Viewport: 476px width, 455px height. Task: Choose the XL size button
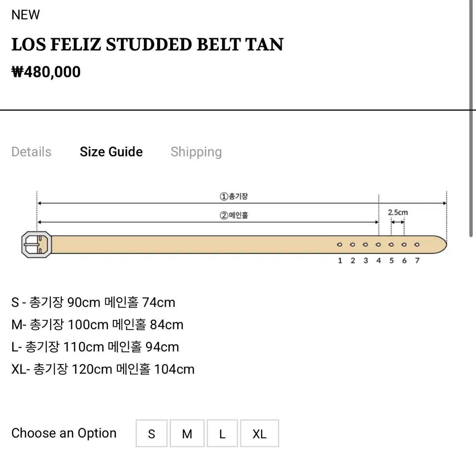[x=259, y=434]
